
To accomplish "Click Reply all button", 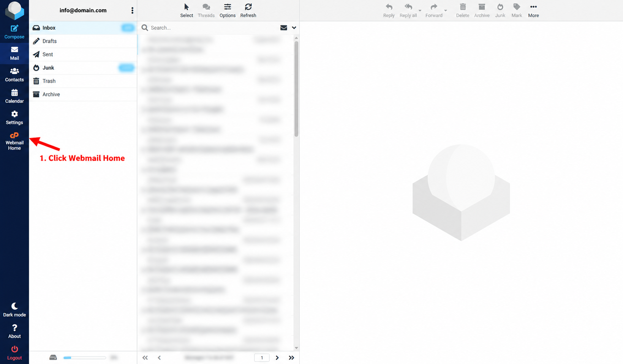I will point(408,11).
